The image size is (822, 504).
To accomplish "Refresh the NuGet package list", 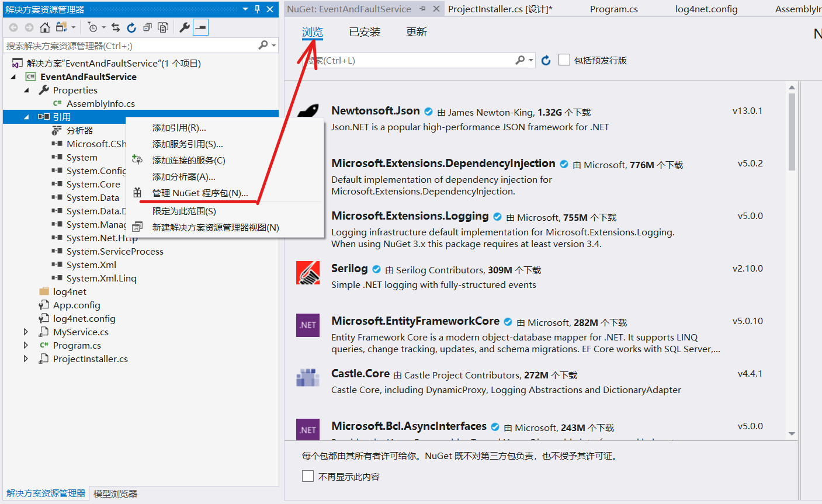I will (546, 60).
